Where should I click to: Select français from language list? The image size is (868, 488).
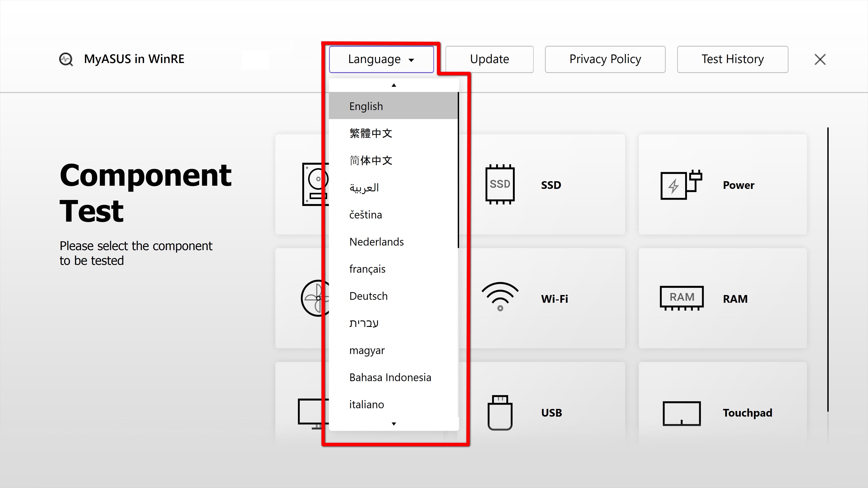[367, 268]
